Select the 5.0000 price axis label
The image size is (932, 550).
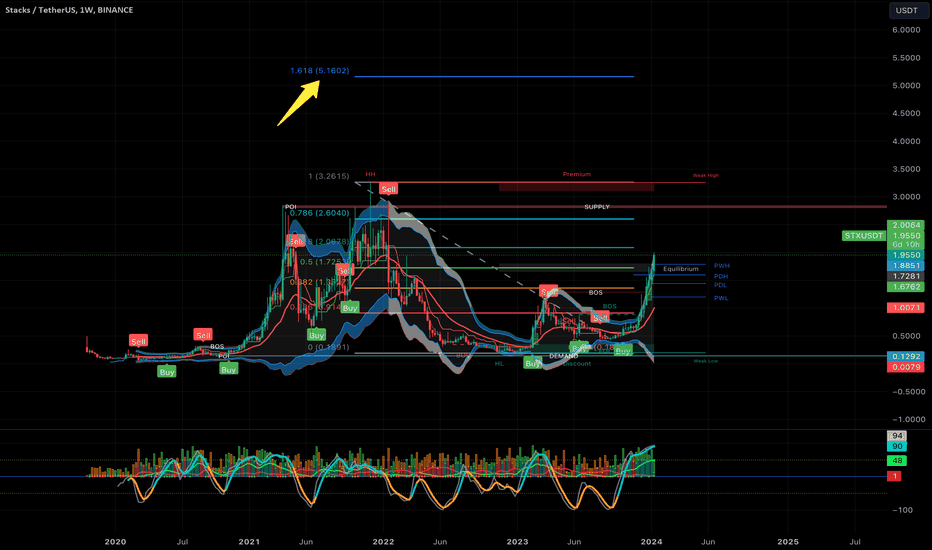click(x=906, y=86)
